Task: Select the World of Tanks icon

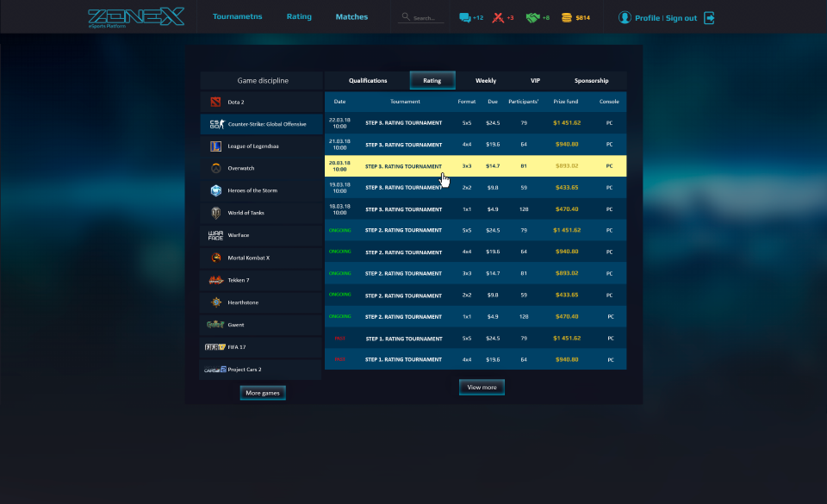Action: [215, 213]
